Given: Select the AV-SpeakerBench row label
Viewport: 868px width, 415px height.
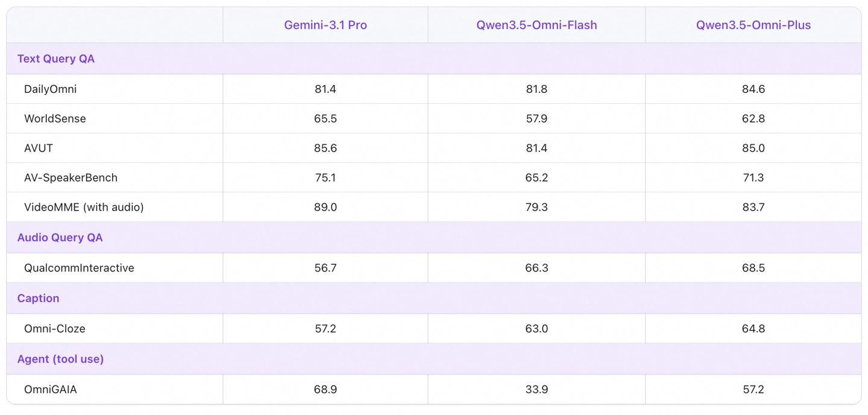Looking at the screenshot, I should pos(71,178).
